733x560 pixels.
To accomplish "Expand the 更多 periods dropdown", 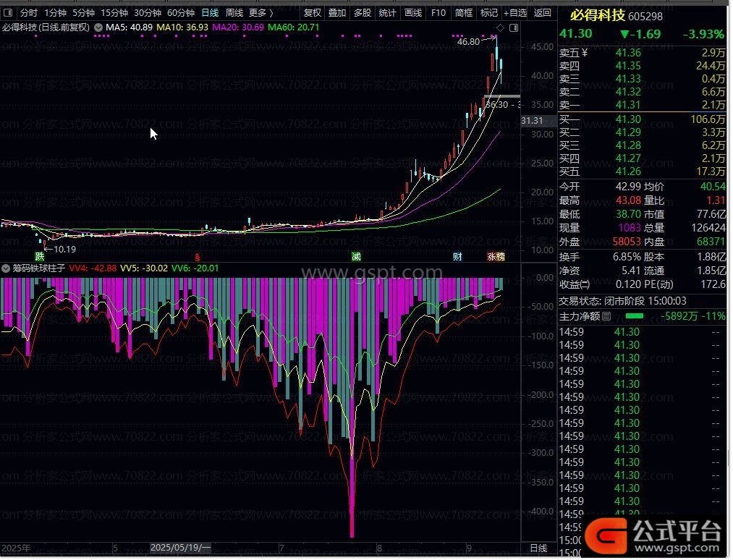I will point(260,13).
